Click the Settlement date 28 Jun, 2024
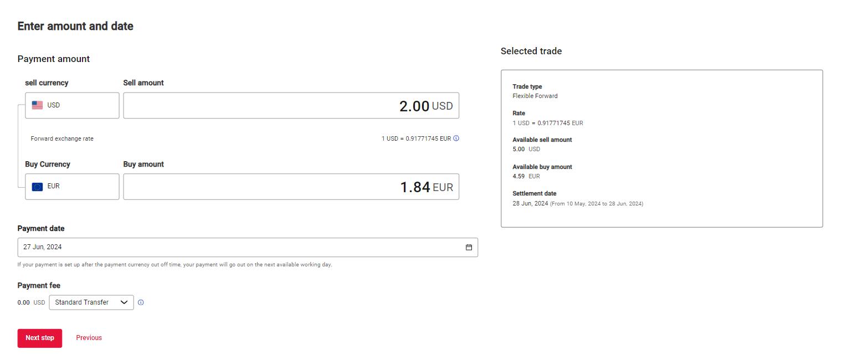Screen dimensions: 868x360 tap(530, 203)
